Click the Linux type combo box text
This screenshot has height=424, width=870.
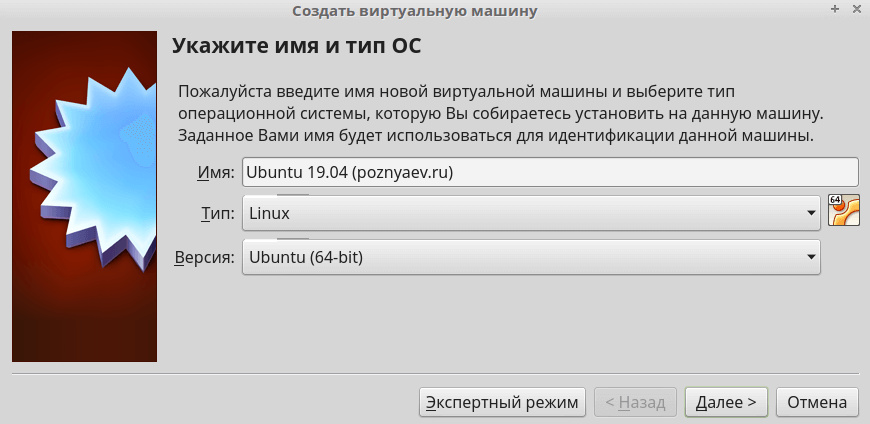coord(270,213)
